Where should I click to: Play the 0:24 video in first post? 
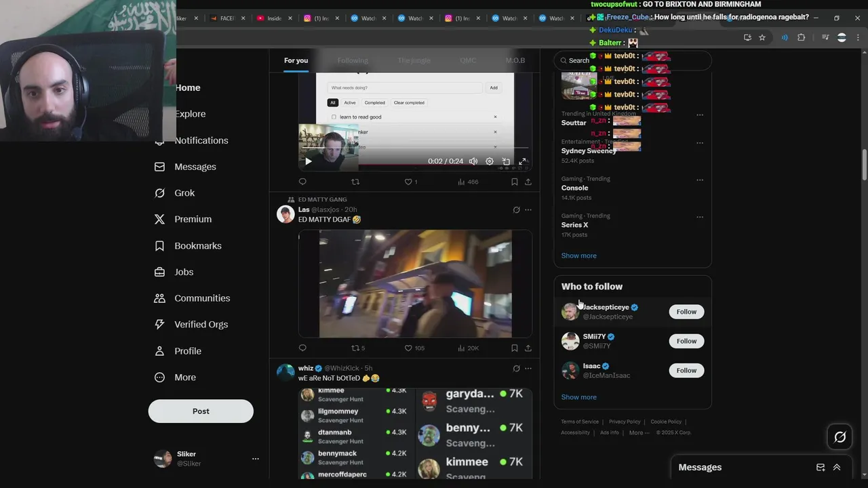308,161
